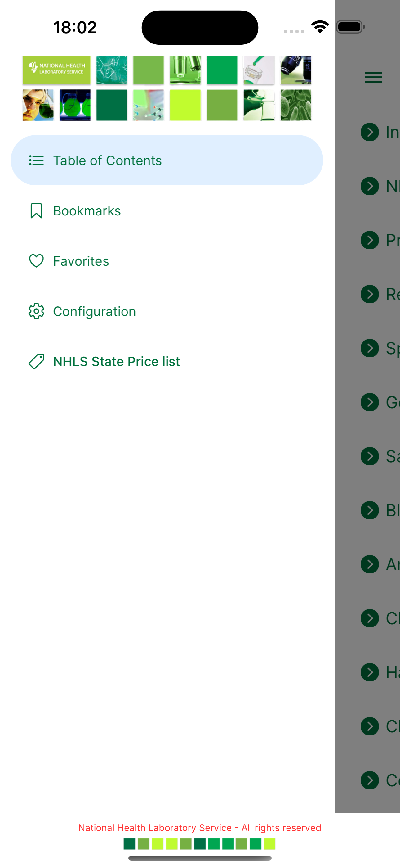
Task: Expand the chevron beside "Bl" entry
Action: pyautogui.click(x=370, y=510)
